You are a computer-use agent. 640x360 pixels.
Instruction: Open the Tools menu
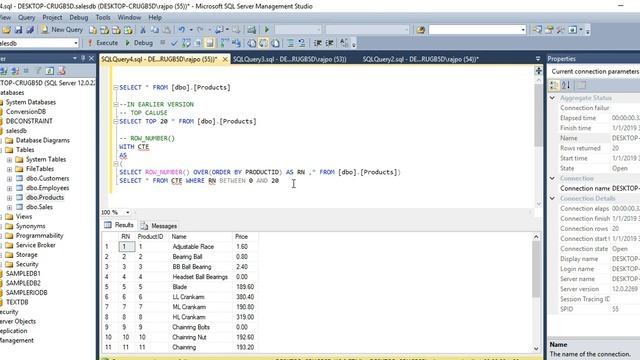[x=103, y=18]
